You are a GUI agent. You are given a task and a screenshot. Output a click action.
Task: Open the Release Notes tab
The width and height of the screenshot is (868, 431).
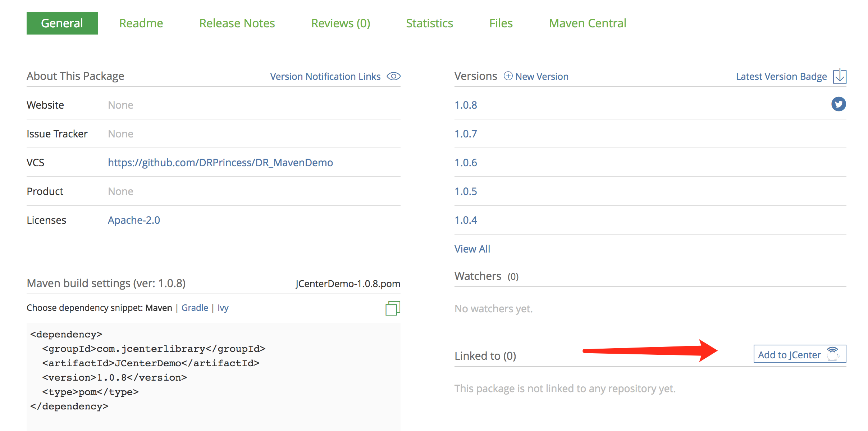point(237,23)
